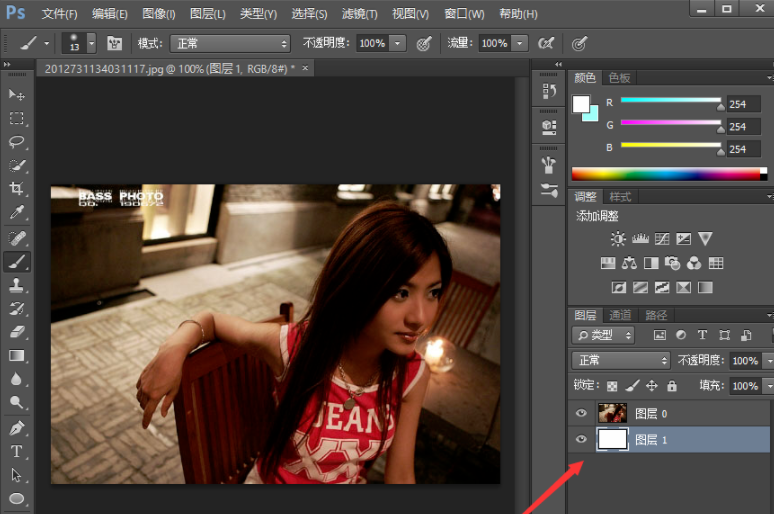This screenshot has width=774, height=514.
Task: Select the Crop tool
Action: click(x=17, y=189)
